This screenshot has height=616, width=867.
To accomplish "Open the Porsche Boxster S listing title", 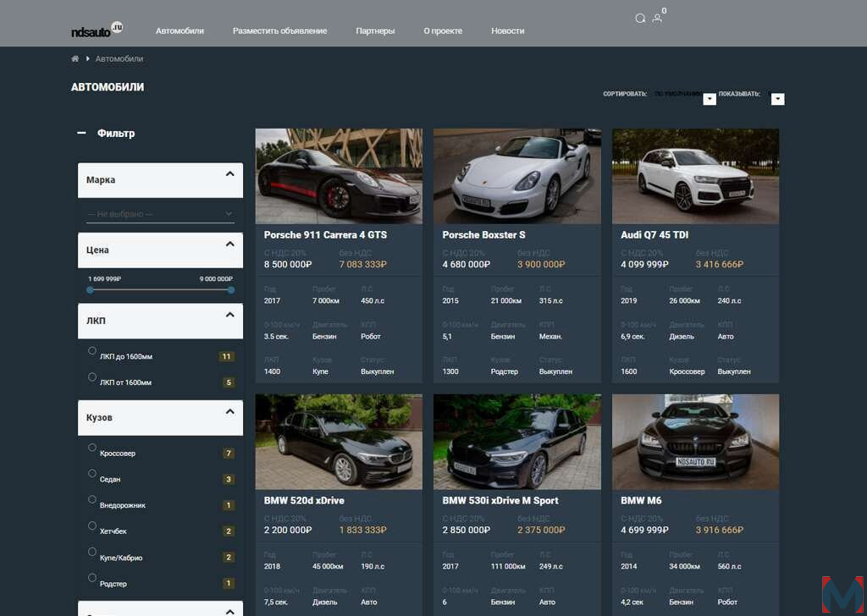I will (483, 234).
